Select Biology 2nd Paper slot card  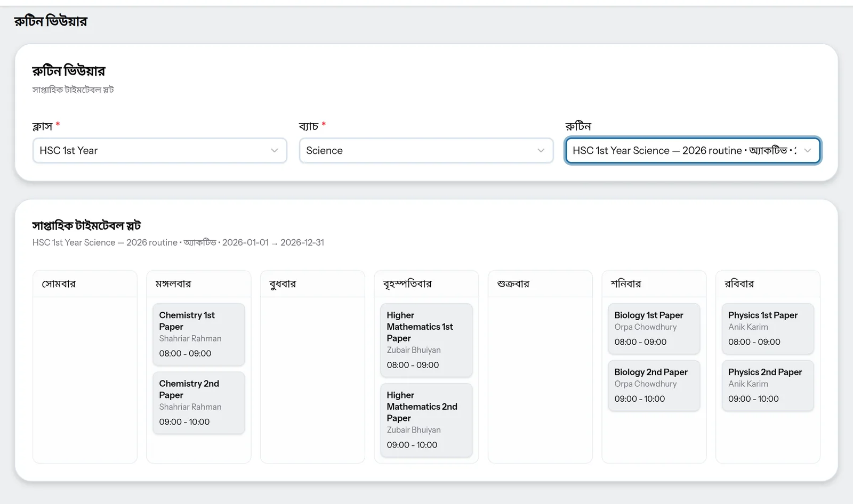point(654,386)
